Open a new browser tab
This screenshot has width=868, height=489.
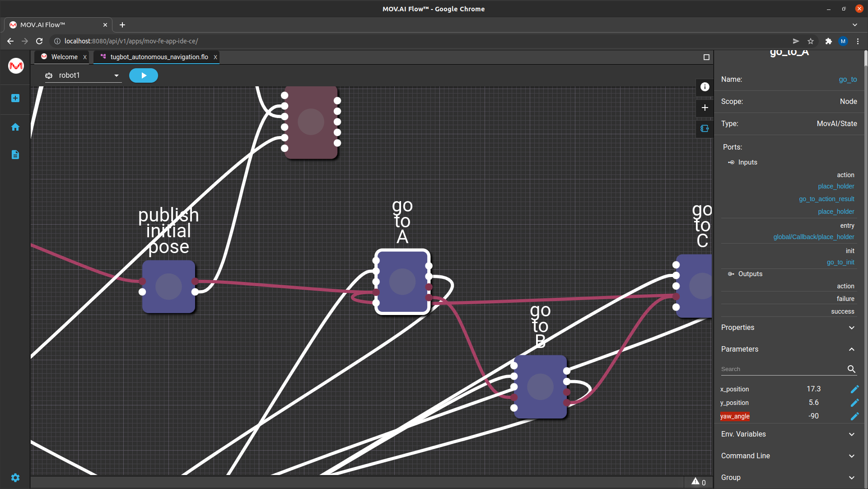coord(122,25)
